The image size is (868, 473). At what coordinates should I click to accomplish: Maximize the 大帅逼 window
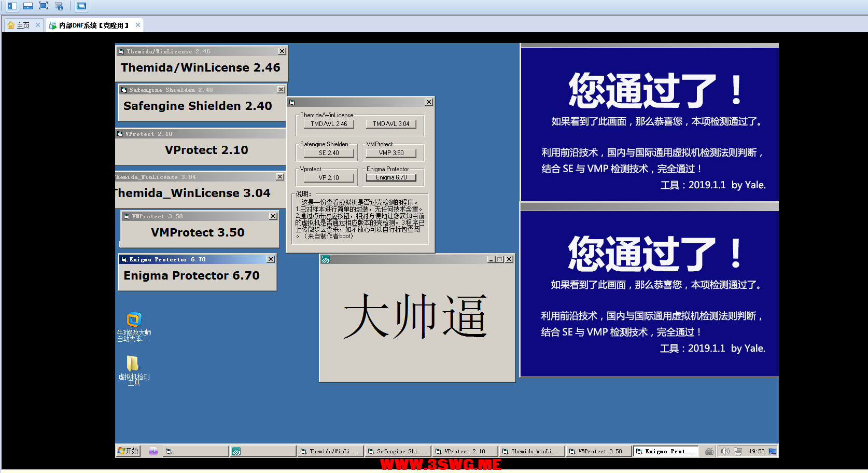[x=499, y=259]
